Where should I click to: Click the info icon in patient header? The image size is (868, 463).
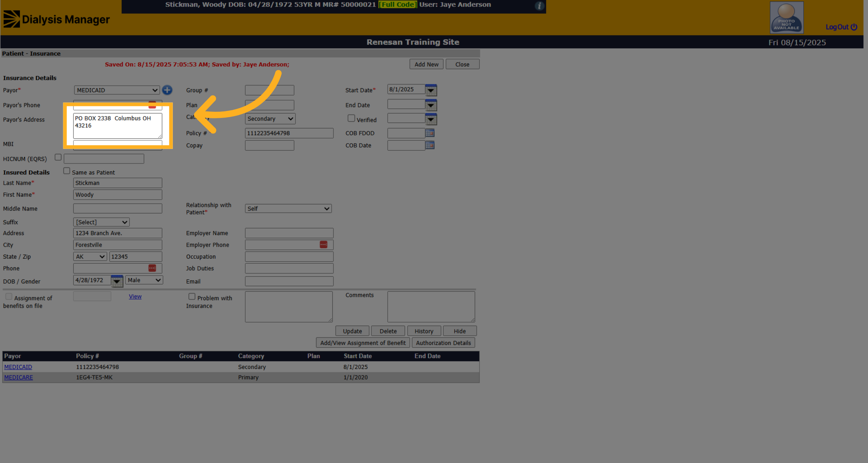coord(539,6)
